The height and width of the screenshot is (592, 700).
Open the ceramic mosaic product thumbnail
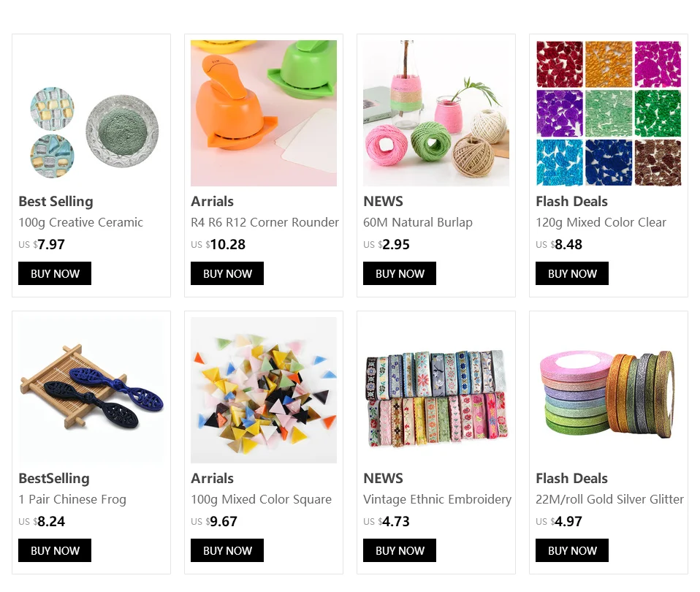point(91,113)
